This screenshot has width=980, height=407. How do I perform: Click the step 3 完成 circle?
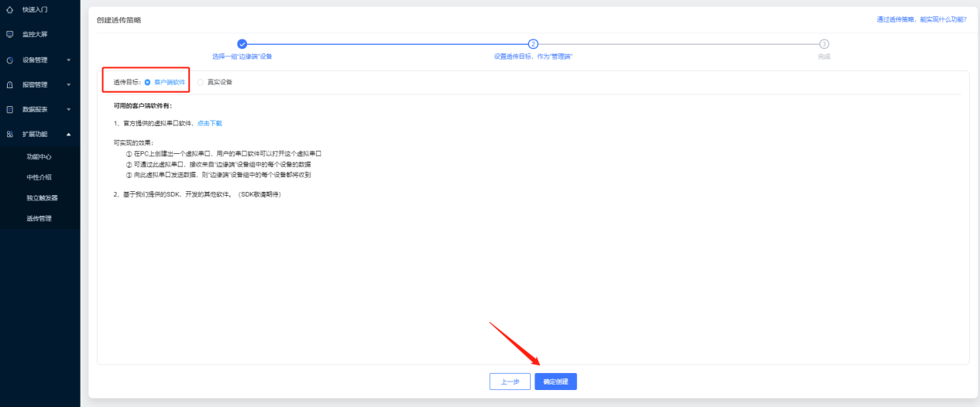[824, 44]
